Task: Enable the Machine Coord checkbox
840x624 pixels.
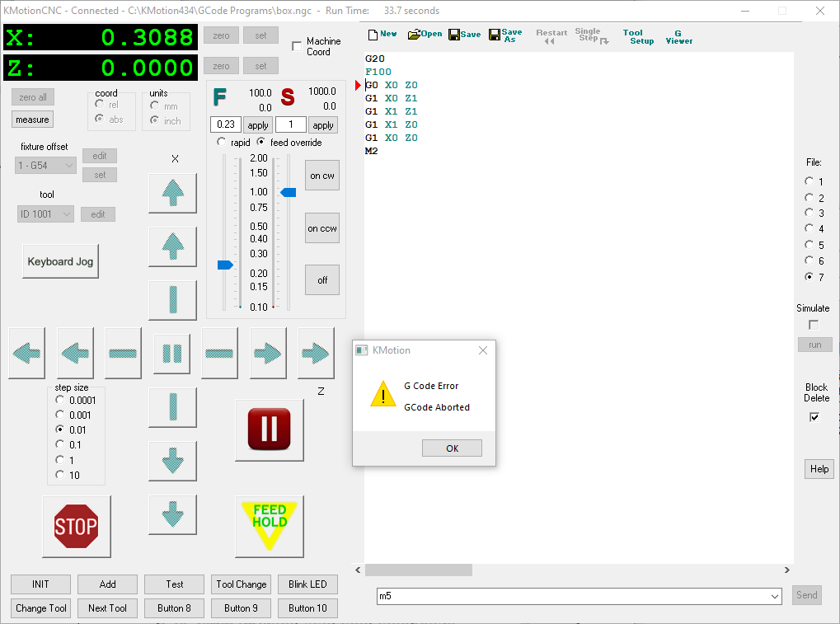Action: 297,46
